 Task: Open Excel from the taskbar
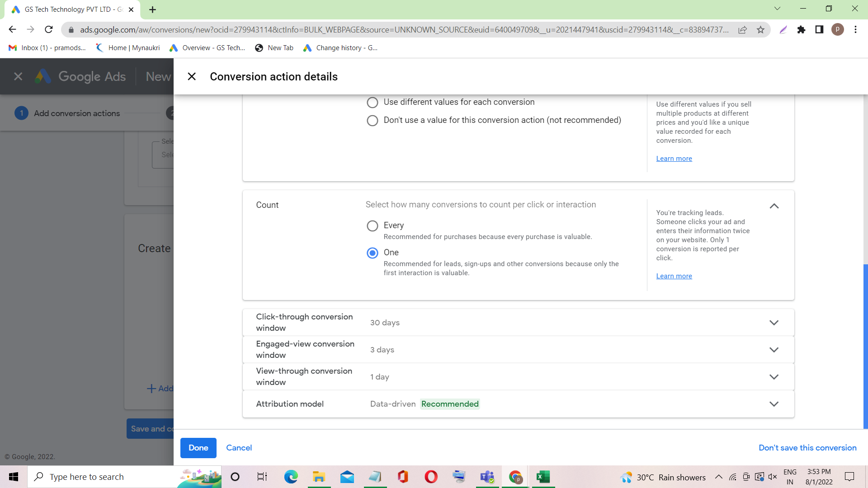[542, 477]
